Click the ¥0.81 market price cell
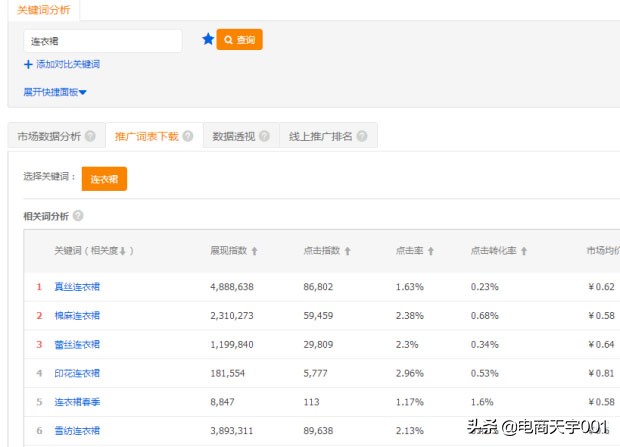Screen dimensions: 620x447 click(601, 373)
